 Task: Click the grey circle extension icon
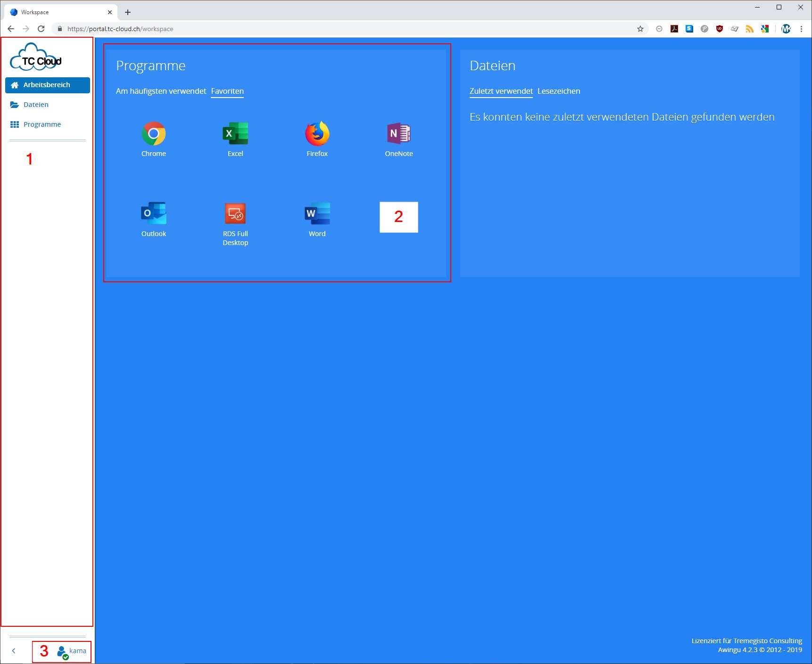tap(659, 29)
